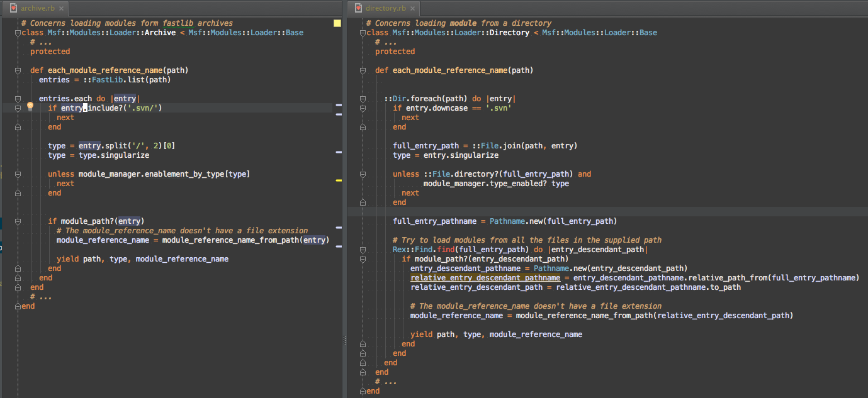
Task: Collapse the 'if module_path?(entry_descendant_path)' fold marker
Action: (x=363, y=259)
